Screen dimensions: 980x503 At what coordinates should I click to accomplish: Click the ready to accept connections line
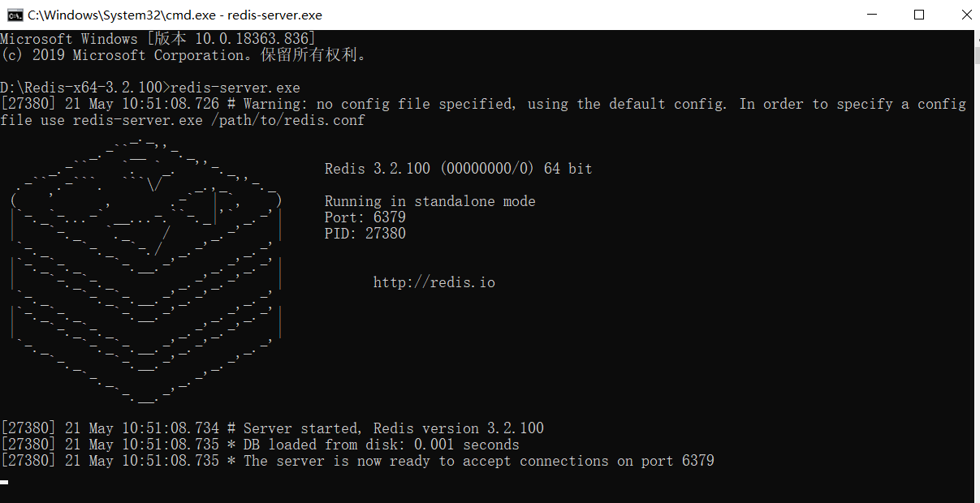(x=357, y=461)
